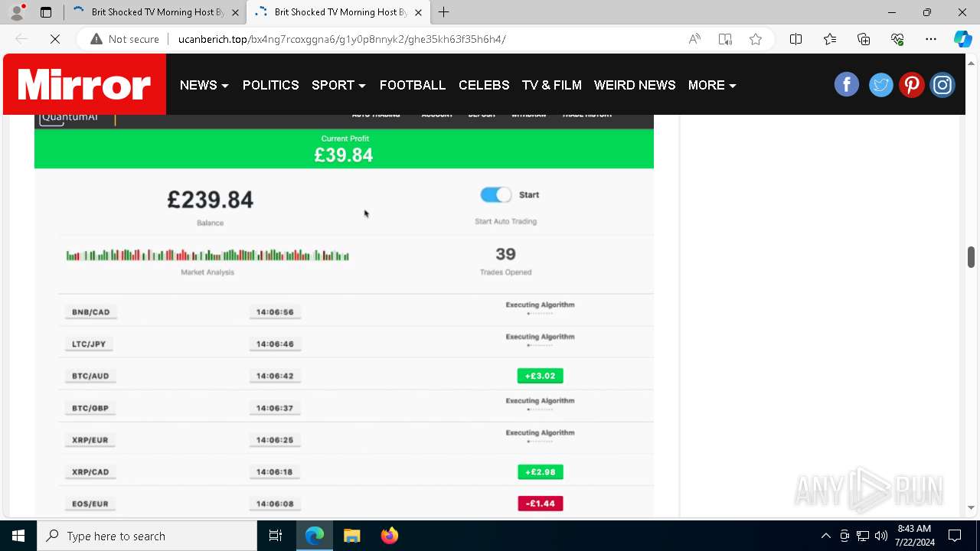Open Browser essentials icon
Screen dimensions: 980x551
897,39
